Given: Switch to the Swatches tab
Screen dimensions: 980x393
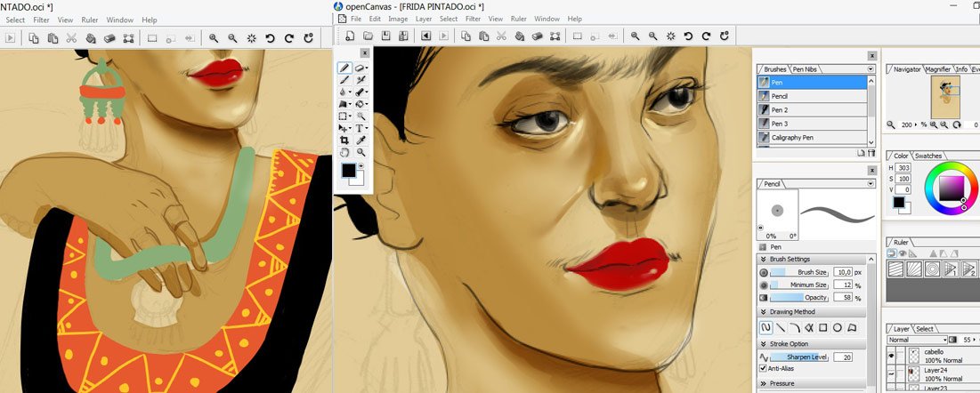Looking at the screenshot, I should 927,156.
